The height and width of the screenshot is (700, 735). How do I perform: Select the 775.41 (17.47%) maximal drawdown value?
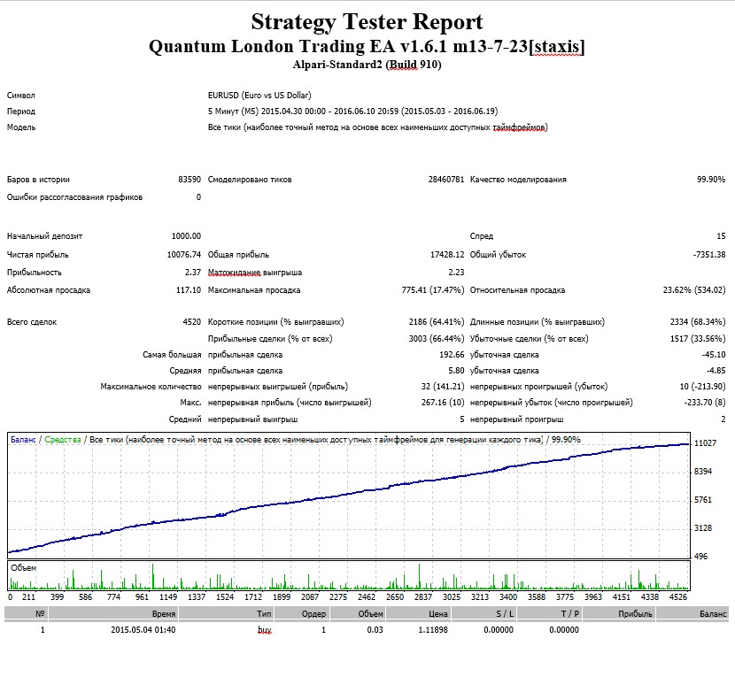[x=433, y=290]
